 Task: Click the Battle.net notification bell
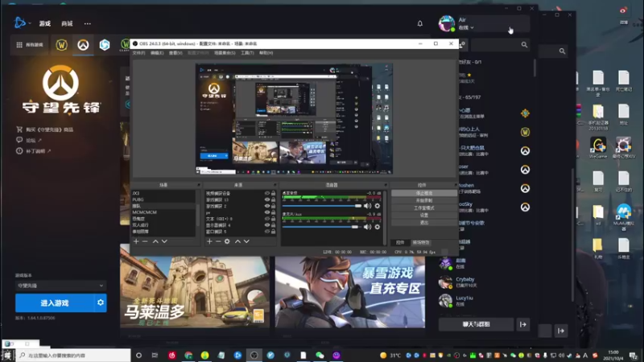(x=419, y=23)
